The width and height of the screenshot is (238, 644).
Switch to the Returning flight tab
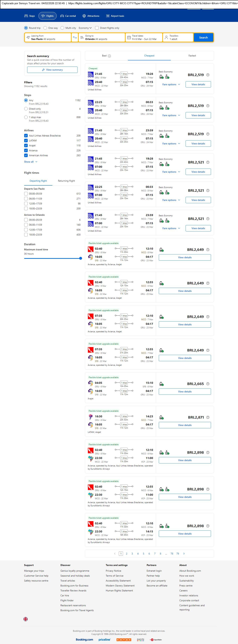(66, 181)
